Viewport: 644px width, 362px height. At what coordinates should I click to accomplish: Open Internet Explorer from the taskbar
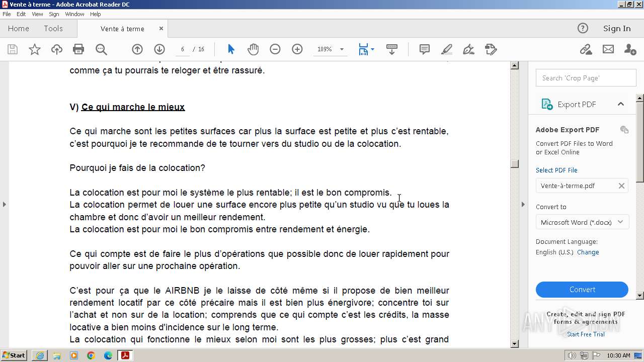[x=40, y=355]
